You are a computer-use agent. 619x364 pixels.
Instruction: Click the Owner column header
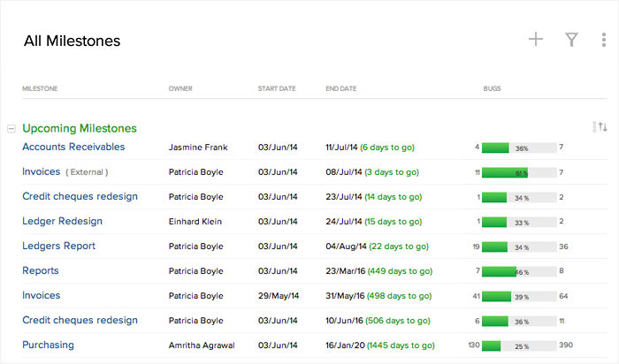tap(180, 88)
